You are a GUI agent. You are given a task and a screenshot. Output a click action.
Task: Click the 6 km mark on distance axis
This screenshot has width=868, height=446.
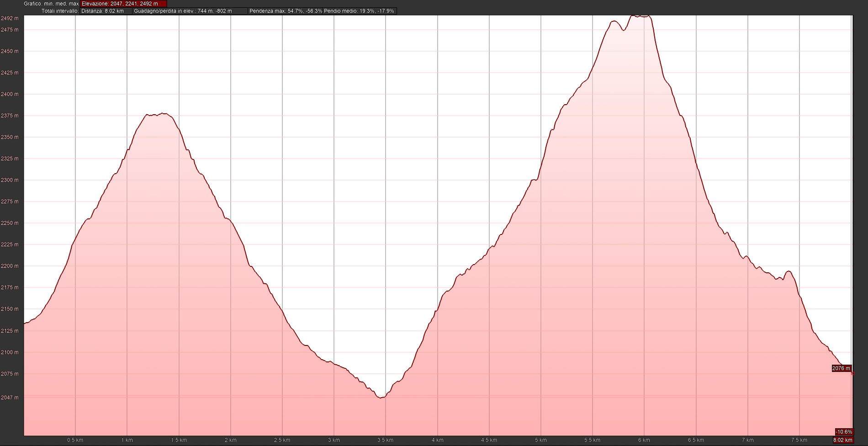644,441
